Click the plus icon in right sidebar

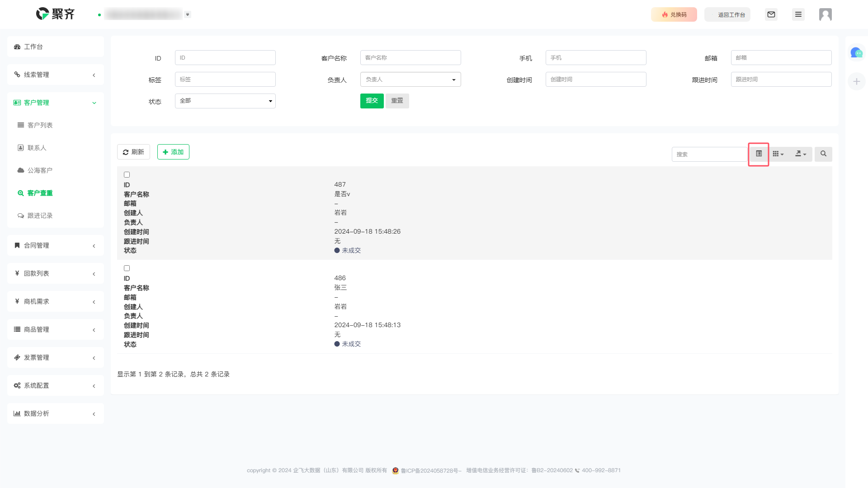point(857,81)
